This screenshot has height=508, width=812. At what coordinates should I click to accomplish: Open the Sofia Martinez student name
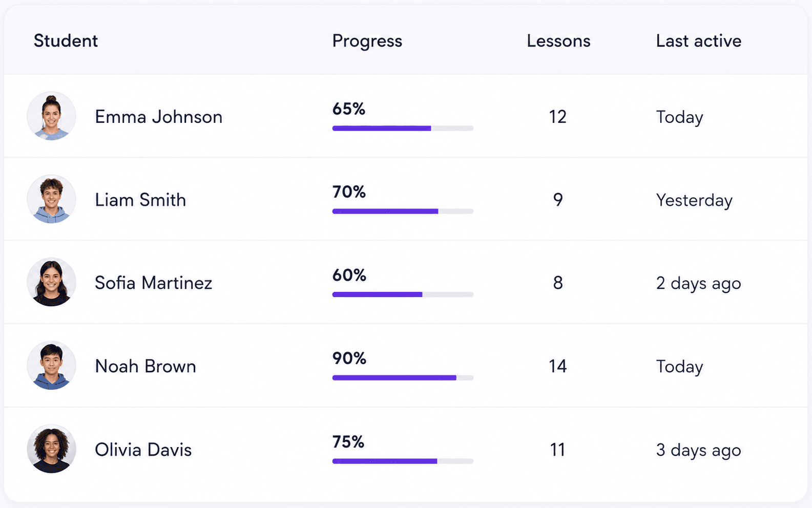153,283
